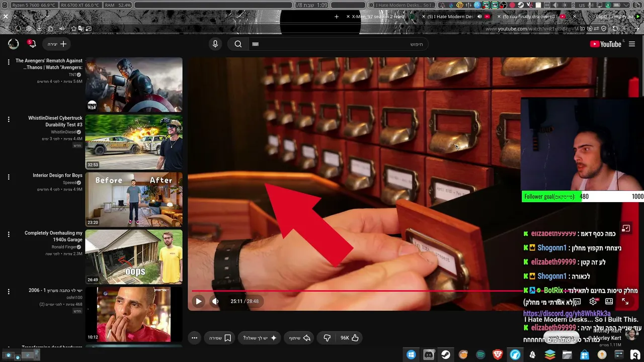
Task: Open Interior Design for Boys thumbnail
Action: pyautogui.click(x=134, y=200)
